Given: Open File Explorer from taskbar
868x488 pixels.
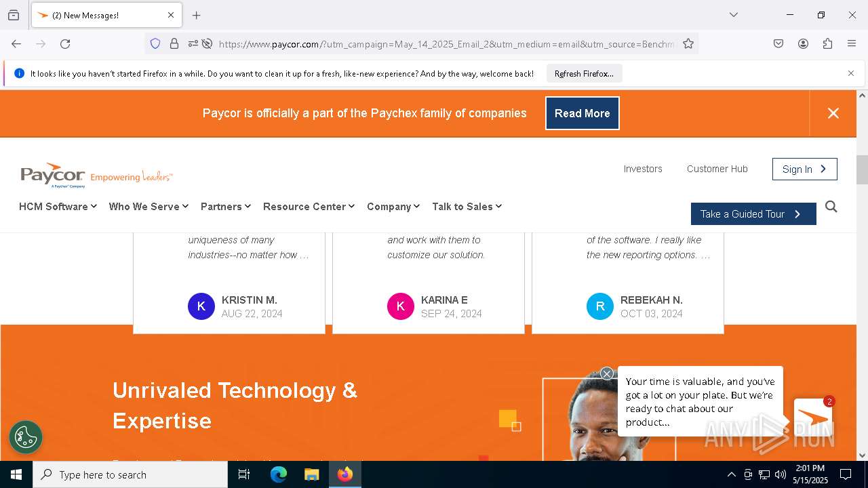Looking at the screenshot, I should click(311, 474).
